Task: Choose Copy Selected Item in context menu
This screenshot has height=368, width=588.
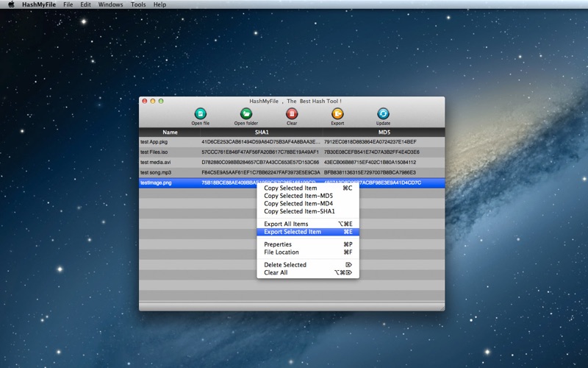Action: pos(308,188)
